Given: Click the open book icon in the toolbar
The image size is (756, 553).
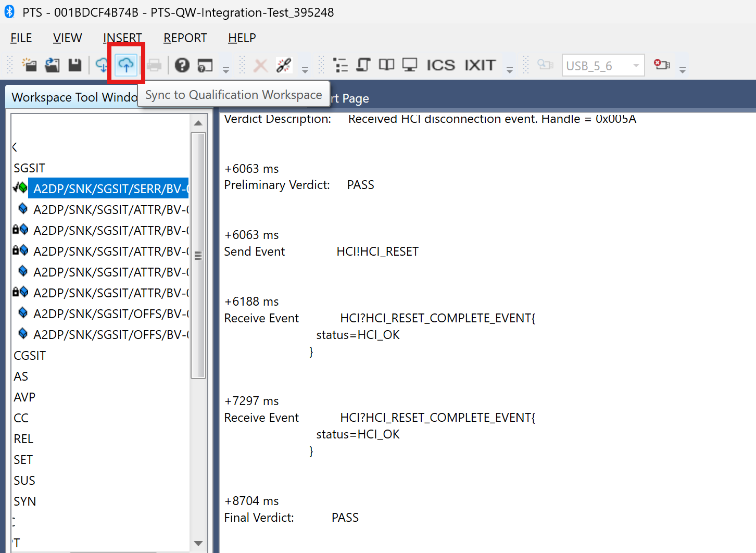Looking at the screenshot, I should tap(386, 65).
